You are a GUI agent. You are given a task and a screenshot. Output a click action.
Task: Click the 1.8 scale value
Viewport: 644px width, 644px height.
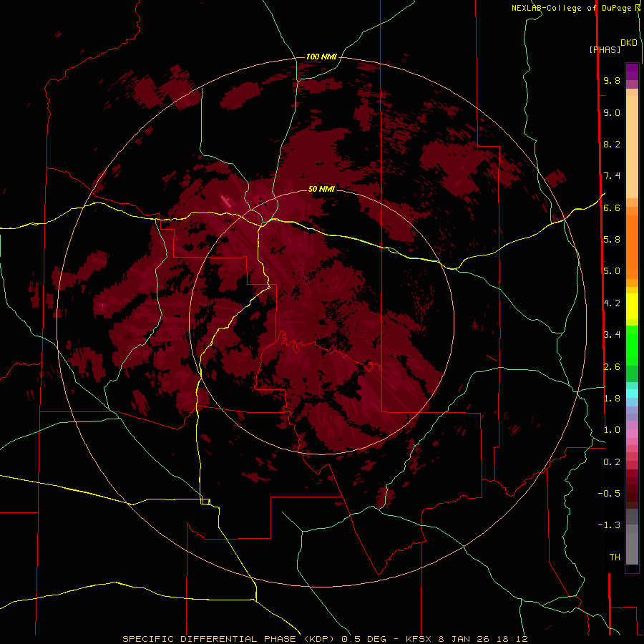(612, 399)
